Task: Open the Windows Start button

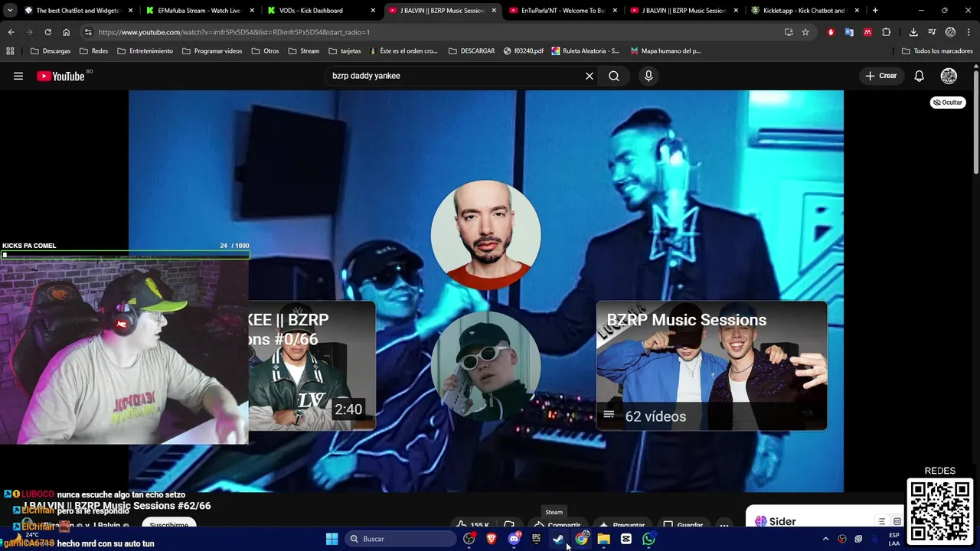Action: click(x=332, y=539)
